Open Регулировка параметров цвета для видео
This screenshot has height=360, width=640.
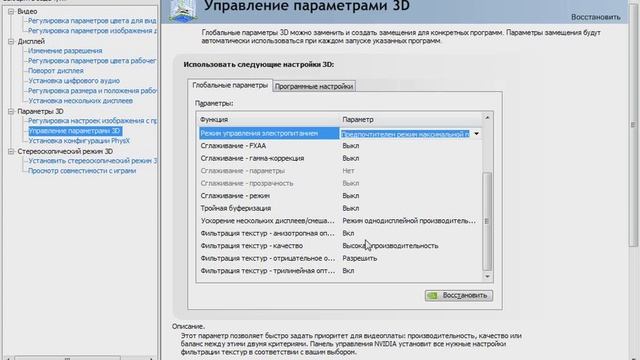coord(92,20)
